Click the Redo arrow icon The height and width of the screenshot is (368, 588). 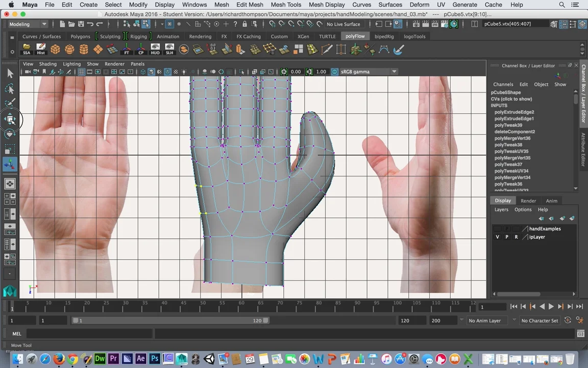coord(100,24)
